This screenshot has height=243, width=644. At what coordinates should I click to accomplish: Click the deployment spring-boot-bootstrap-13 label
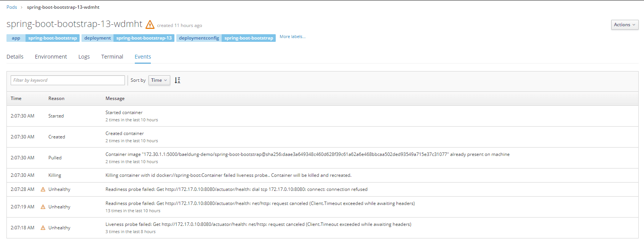[x=128, y=38]
